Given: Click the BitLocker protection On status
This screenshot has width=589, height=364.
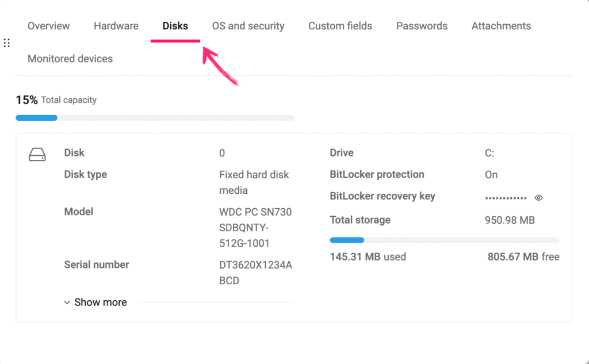Looking at the screenshot, I should [491, 175].
